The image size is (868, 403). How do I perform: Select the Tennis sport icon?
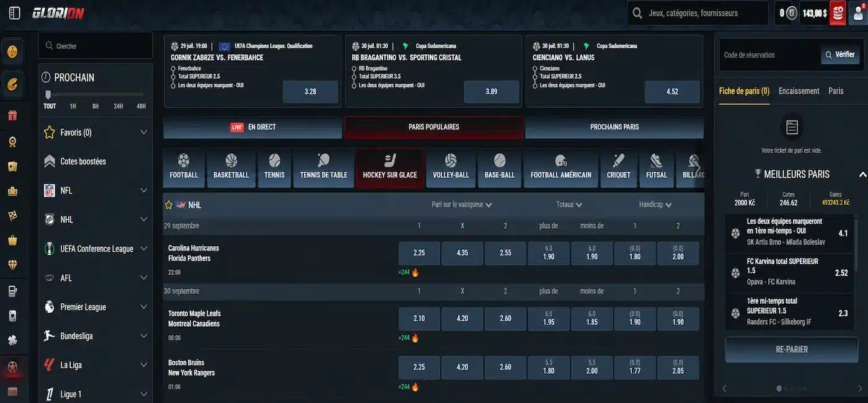tap(274, 167)
